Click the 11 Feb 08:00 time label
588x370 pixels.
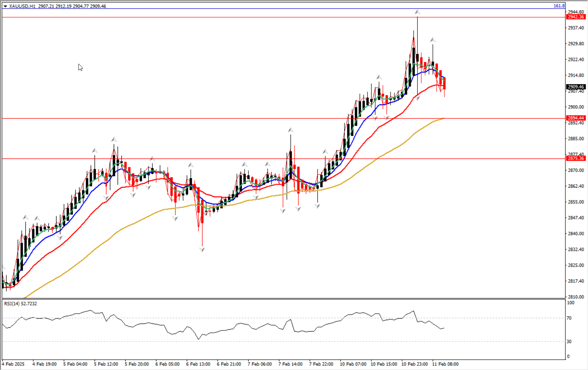click(445, 364)
